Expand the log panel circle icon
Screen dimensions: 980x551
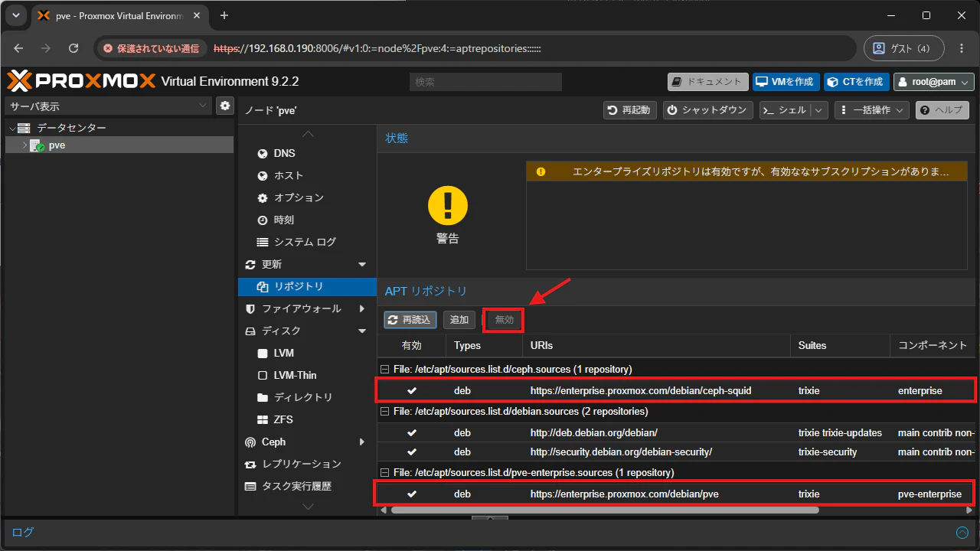(962, 533)
